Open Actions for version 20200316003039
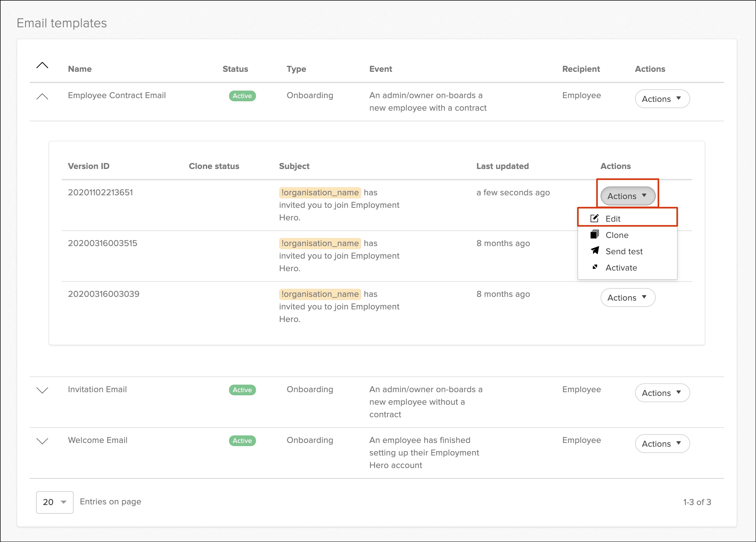 627,297
